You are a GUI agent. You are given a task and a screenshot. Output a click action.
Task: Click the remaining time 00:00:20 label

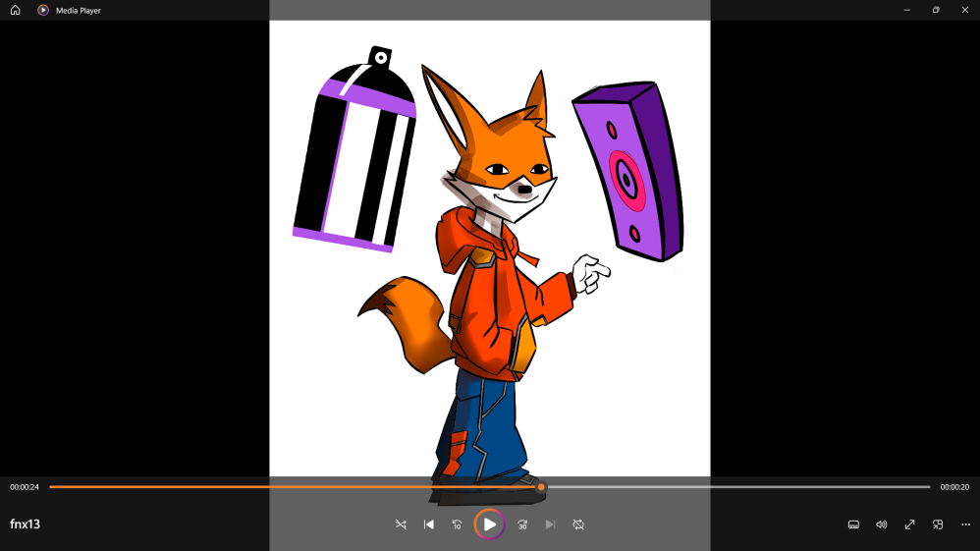coord(954,487)
